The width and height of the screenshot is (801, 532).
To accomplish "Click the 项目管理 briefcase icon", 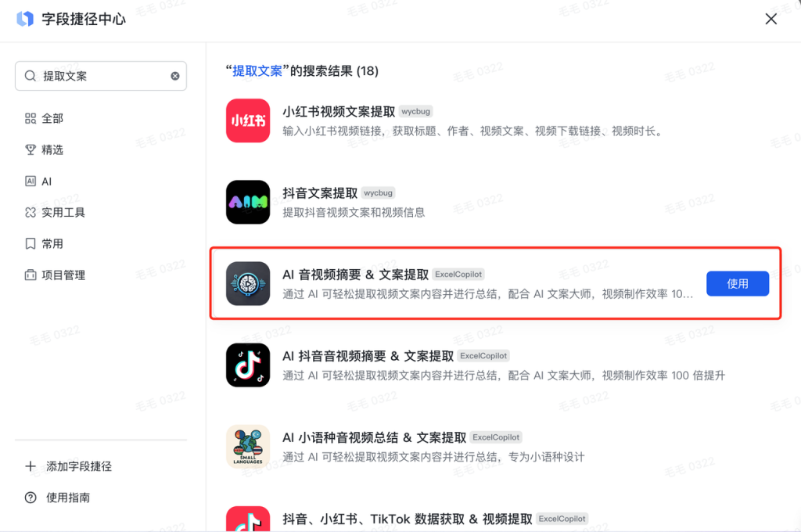I will point(31,275).
